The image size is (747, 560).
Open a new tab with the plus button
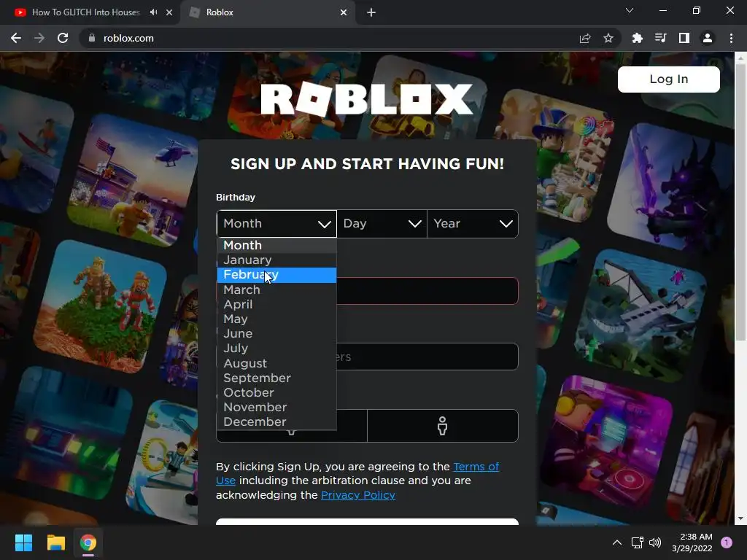point(371,12)
